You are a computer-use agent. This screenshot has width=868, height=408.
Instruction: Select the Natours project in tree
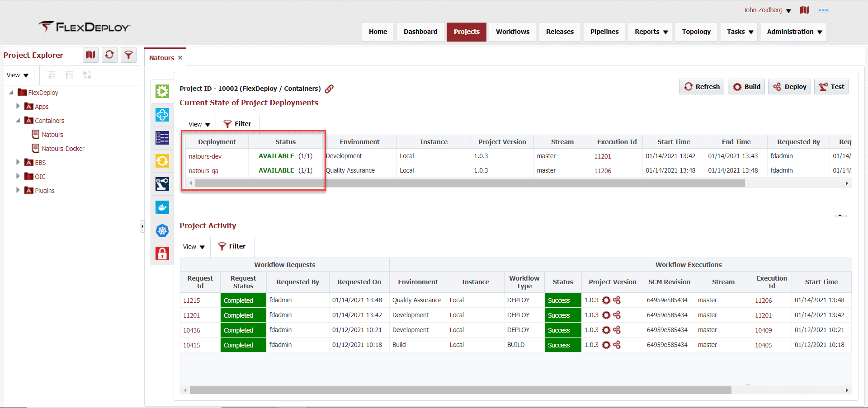(x=52, y=135)
